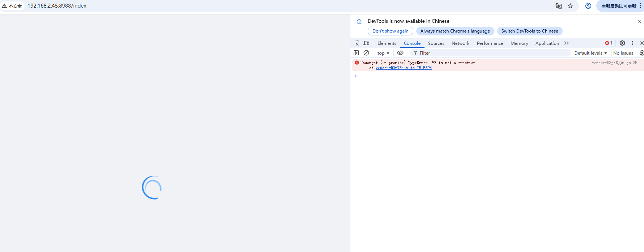The height and width of the screenshot is (252, 644).
Task: Switch to the Network tab
Action: 460,43
